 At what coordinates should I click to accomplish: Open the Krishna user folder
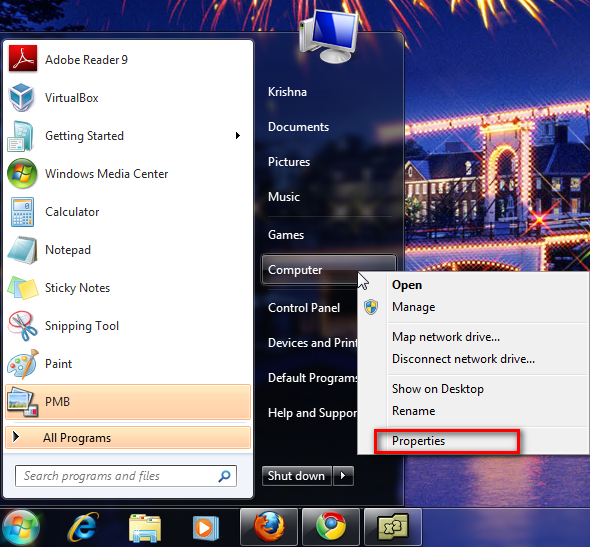coord(287,92)
